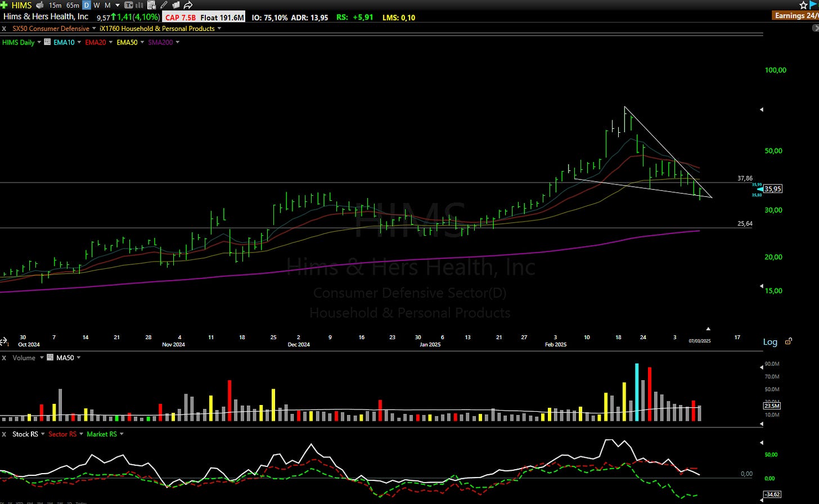Click the triangle marker above 07/03/2025
This screenshot has height=504, width=819.
708,328
